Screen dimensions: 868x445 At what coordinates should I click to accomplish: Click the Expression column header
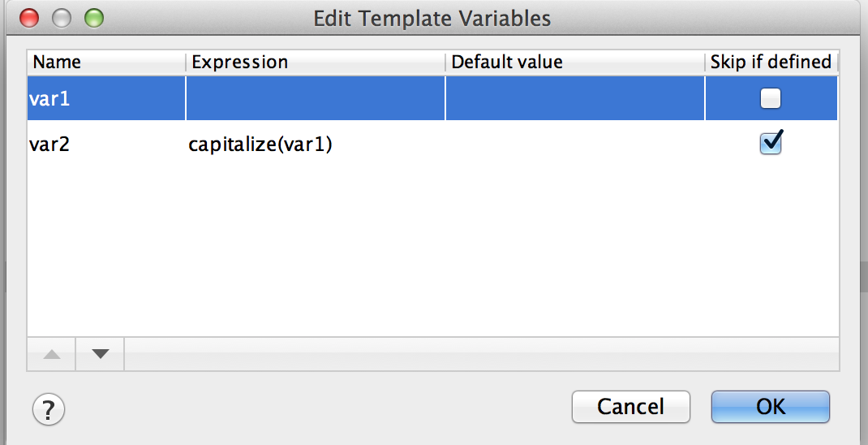click(316, 62)
